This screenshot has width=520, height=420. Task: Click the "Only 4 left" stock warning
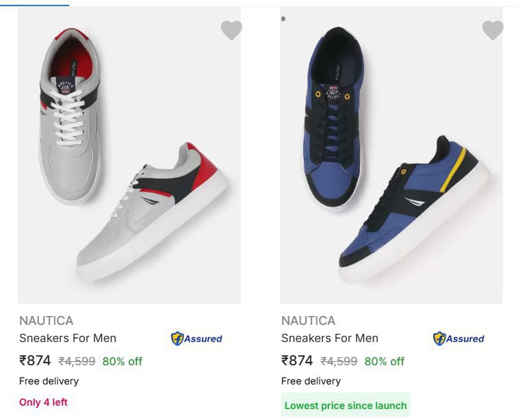click(44, 402)
